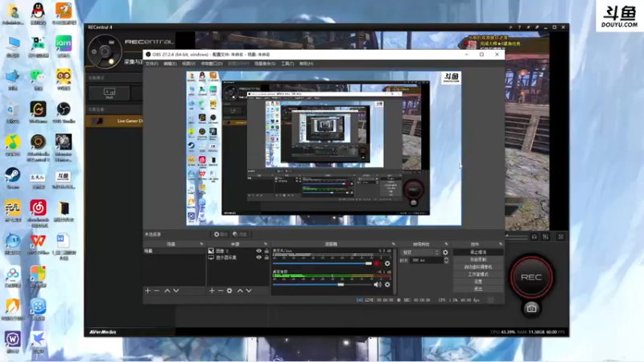Toggle lock on 图像 2 source
This screenshot has width=644, height=362.
266,251
